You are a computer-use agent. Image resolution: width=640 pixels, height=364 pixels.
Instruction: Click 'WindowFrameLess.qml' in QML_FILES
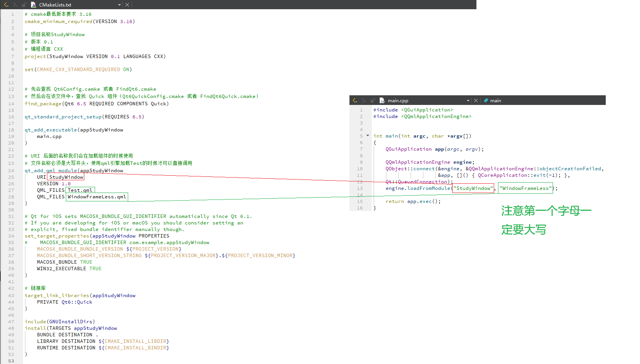[97, 197]
